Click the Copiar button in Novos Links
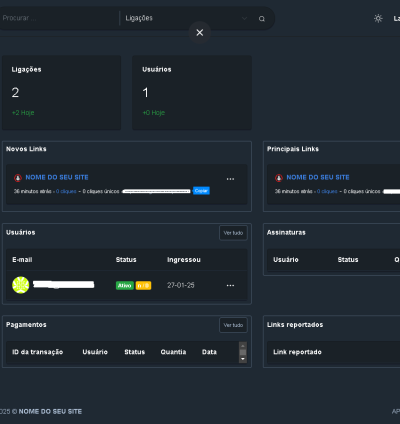400x424 pixels. pos(201,191)
